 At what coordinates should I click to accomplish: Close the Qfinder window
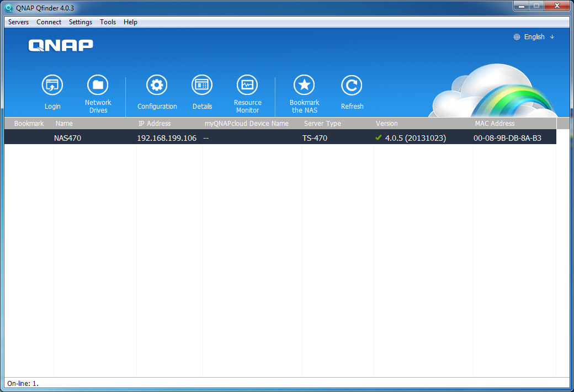pyautogui.click(x=557, y=6)
